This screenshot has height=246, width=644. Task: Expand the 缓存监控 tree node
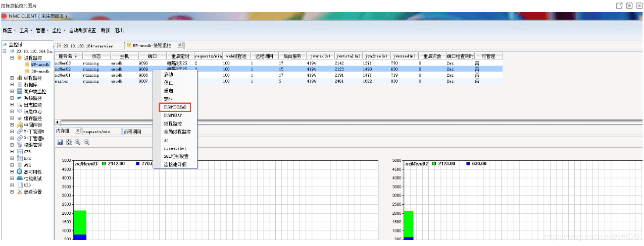pos(12,118)
